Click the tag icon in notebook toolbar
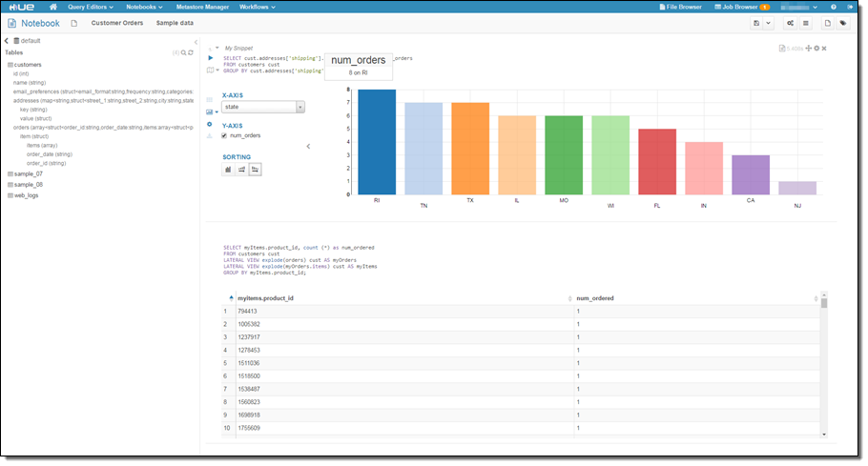Viewport: 868px width, 466px height. [x=843, y=23]
